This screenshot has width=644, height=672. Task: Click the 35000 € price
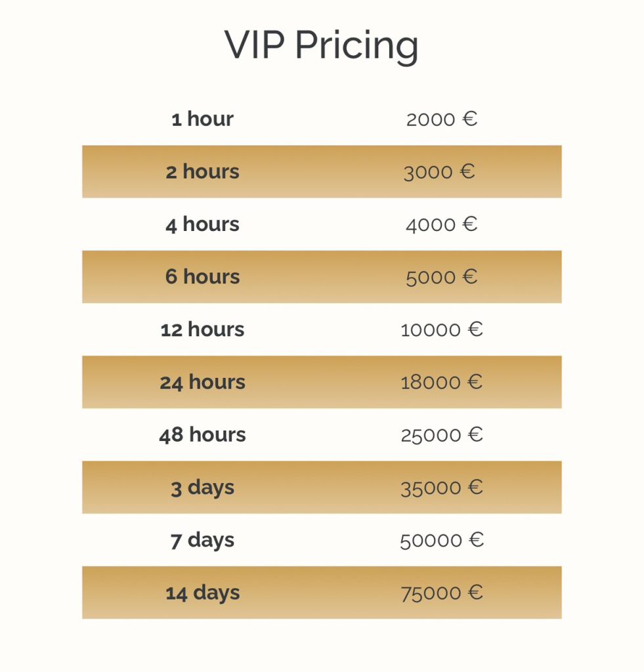[x=441, y=488]
